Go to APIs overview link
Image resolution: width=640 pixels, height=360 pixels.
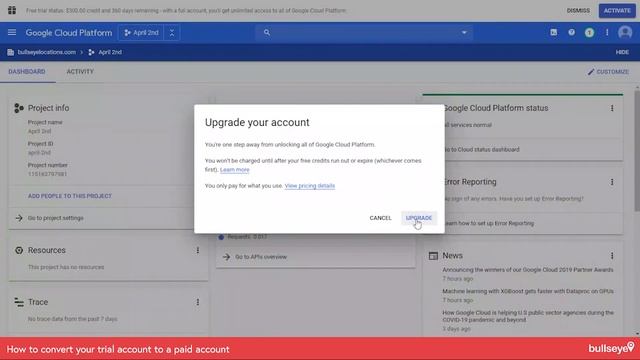tap(261, 257)
